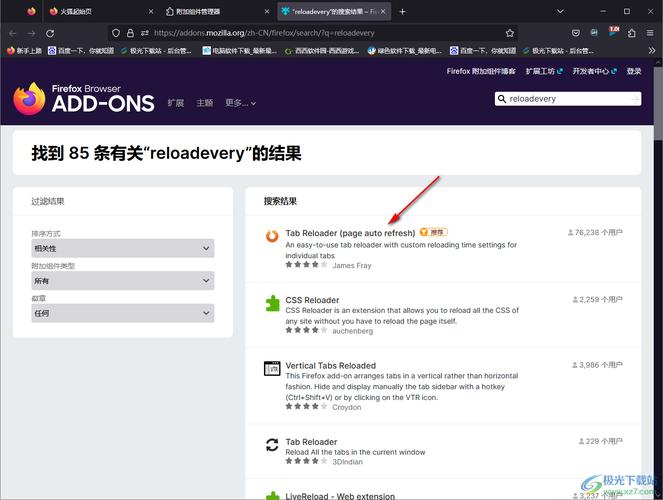
Task: Click the 76,238 个用户 count
Action: pos(595,232)
